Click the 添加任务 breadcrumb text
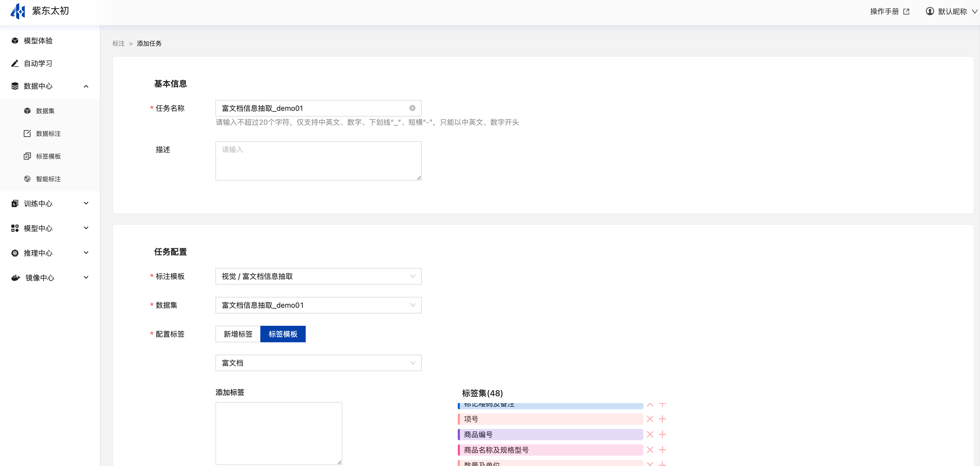Viewport: 980px width, 466px height. [x=149, y=43]
